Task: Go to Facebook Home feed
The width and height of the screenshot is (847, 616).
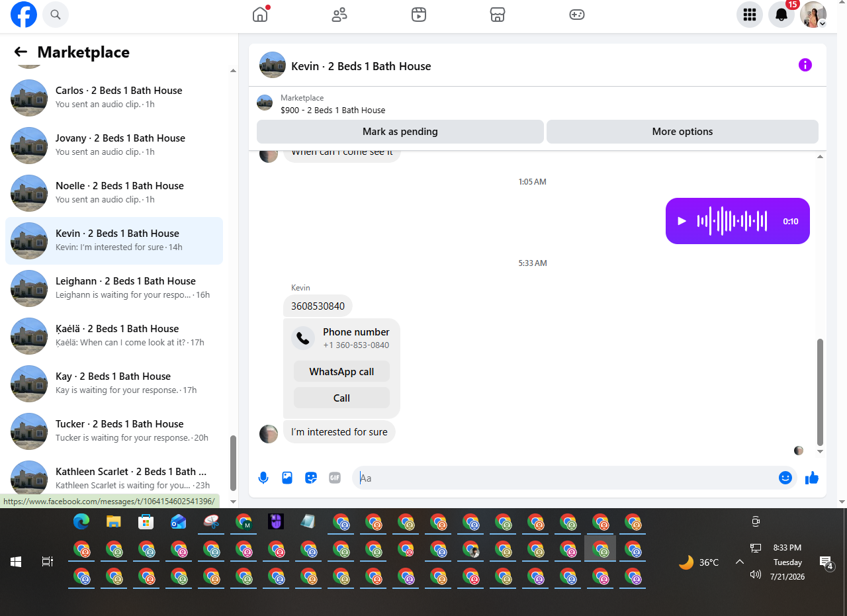Action: (x=261, y=15)
